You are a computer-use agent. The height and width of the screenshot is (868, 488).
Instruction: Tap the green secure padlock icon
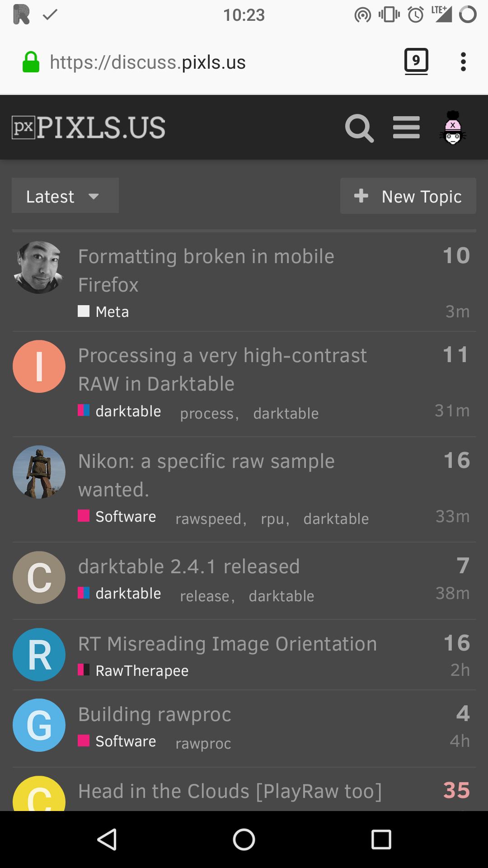click(x=31, y=62)
